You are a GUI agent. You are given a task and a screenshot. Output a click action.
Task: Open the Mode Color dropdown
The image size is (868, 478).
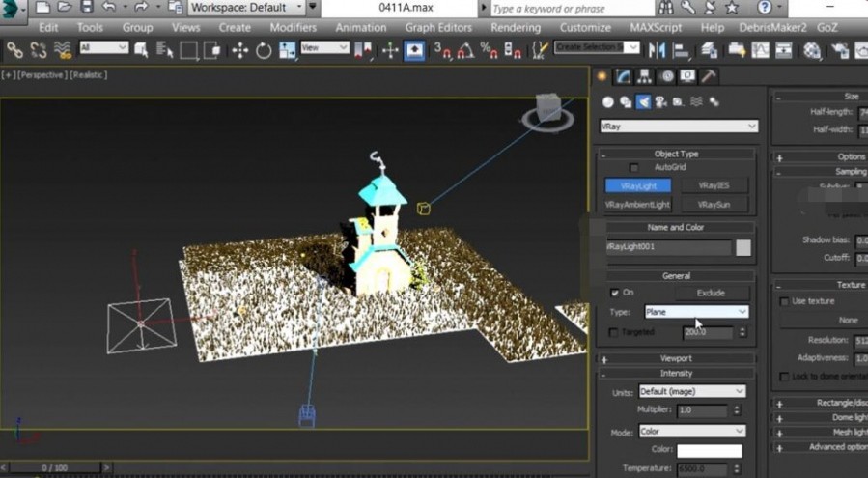coord(692,431)
